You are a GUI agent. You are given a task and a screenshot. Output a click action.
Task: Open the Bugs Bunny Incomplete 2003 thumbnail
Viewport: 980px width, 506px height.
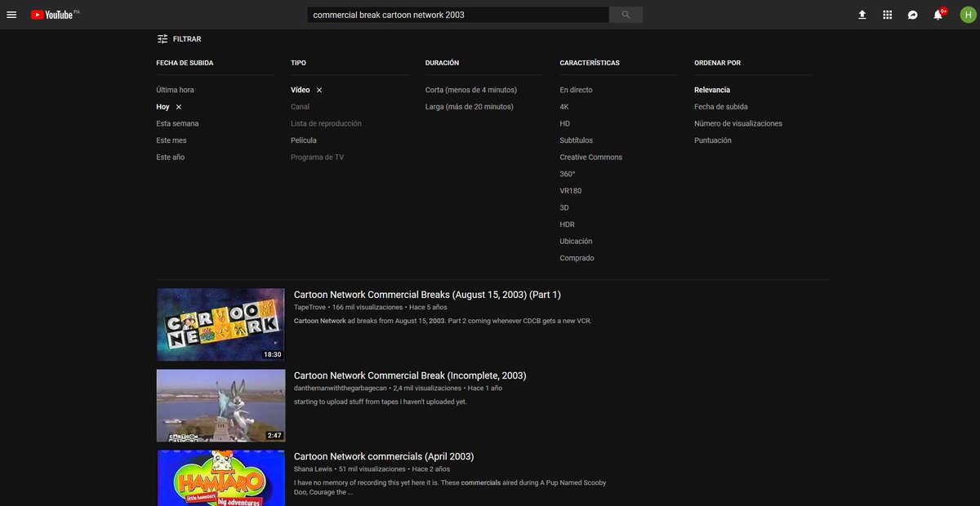pyautogui.click(x=220, y=406)
